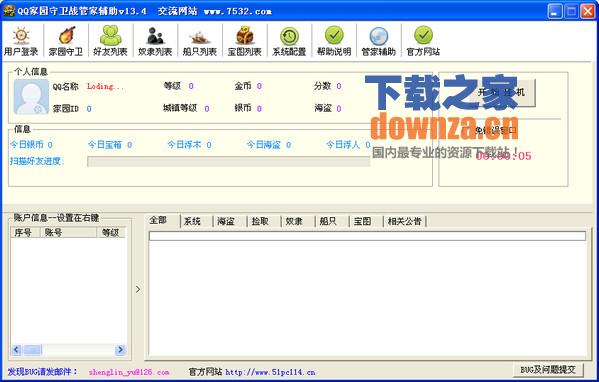Open the 官方网站 checkmark icon
The width and height of the screenshot is (599, 382).
[x=423, y=35]
